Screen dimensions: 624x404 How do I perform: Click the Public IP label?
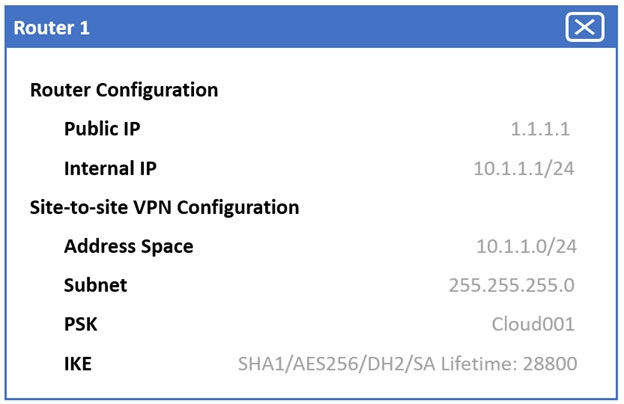point(102,129)
